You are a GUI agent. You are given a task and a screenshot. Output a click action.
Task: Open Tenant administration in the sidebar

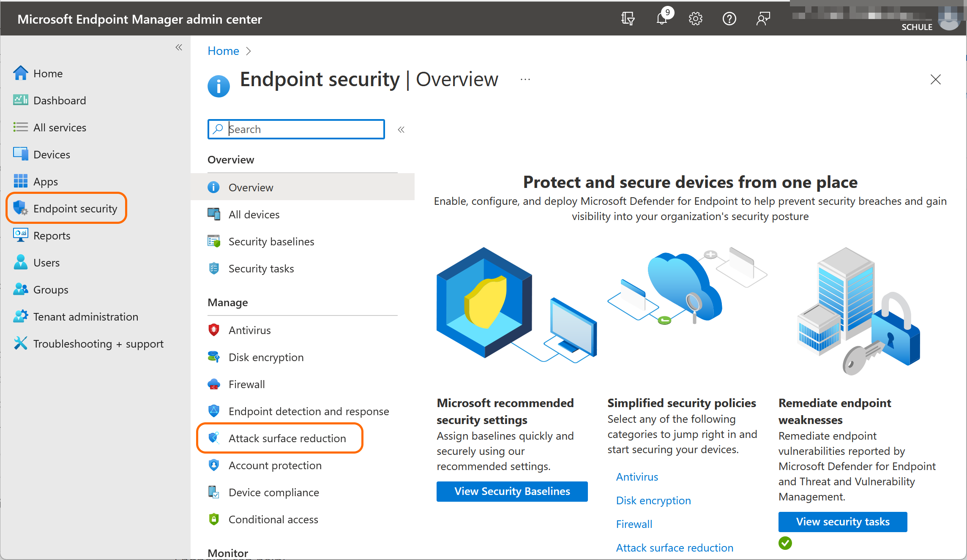tap(85, 317)
